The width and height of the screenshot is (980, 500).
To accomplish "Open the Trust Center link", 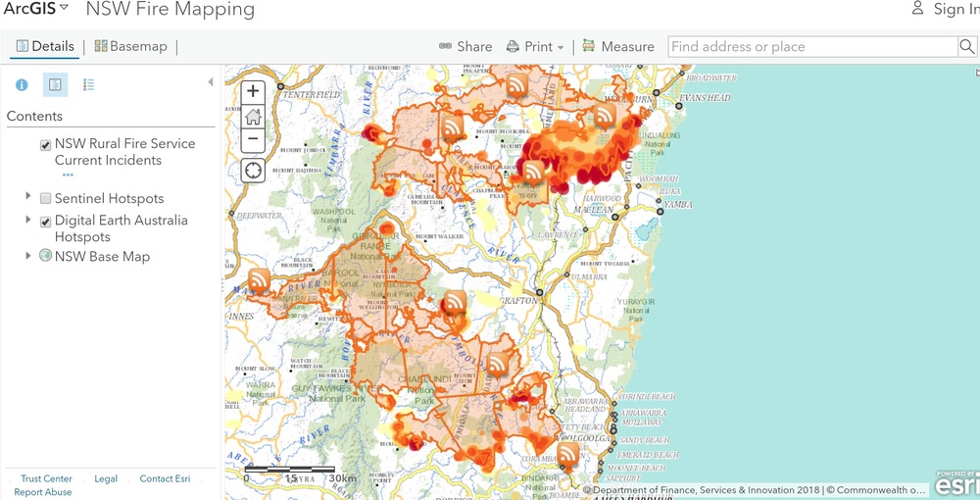I will coord(46,478).
